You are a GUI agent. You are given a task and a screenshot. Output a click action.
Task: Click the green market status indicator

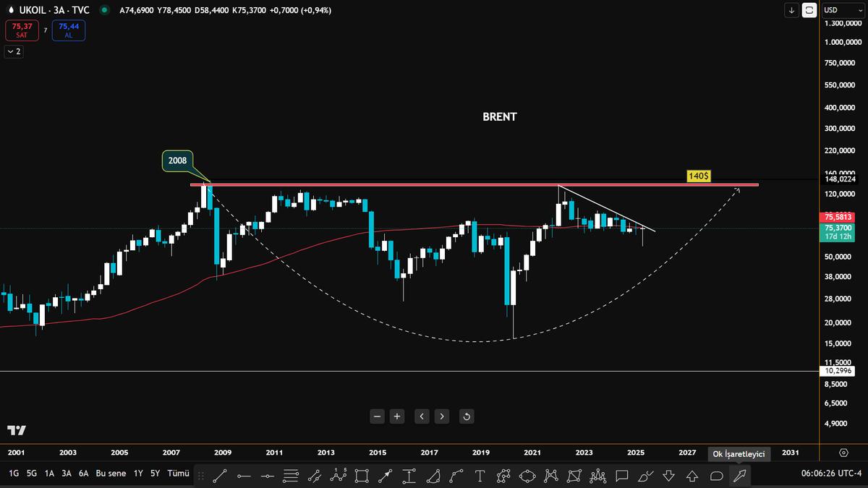[x=106, y=11]
